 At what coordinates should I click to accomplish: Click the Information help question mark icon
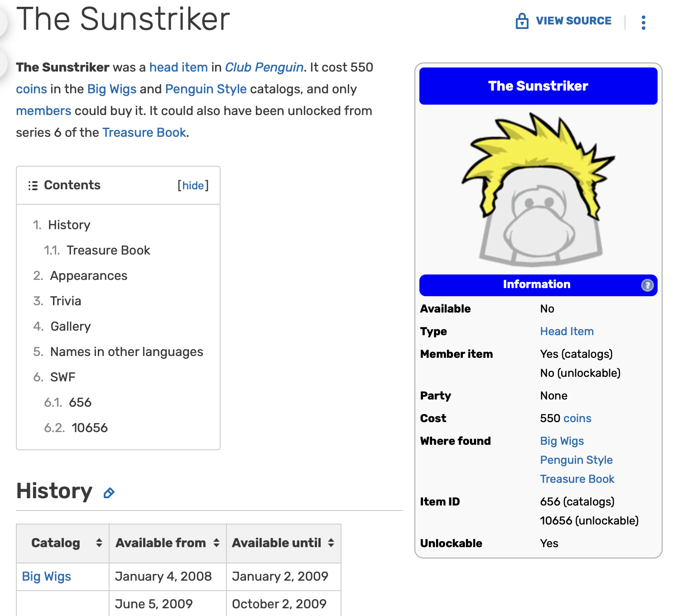tap(647, 285)
